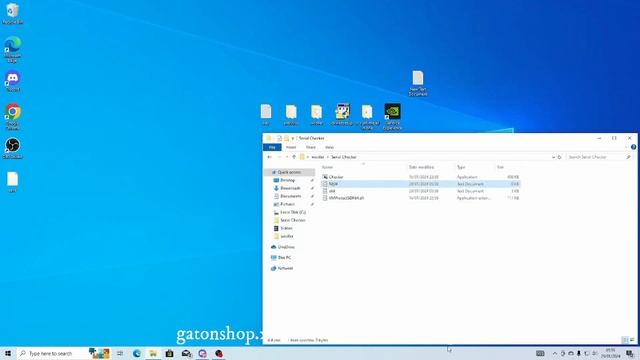The image size is (640, 360).
Task: Select the pixel-art character desktop icon
Action: (x=342, y=114)
